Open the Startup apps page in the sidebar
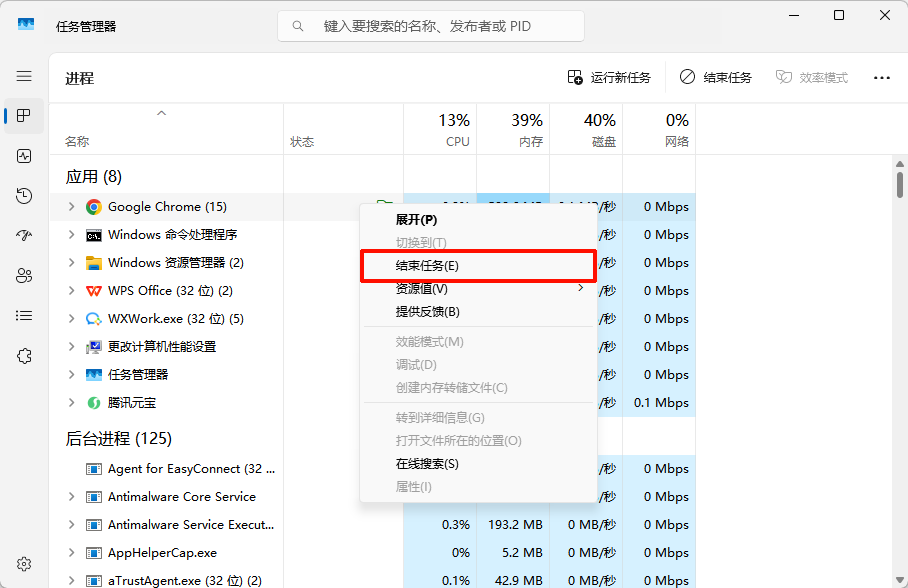The height and width of the screenshot is (588, 908). coord(24,236)
